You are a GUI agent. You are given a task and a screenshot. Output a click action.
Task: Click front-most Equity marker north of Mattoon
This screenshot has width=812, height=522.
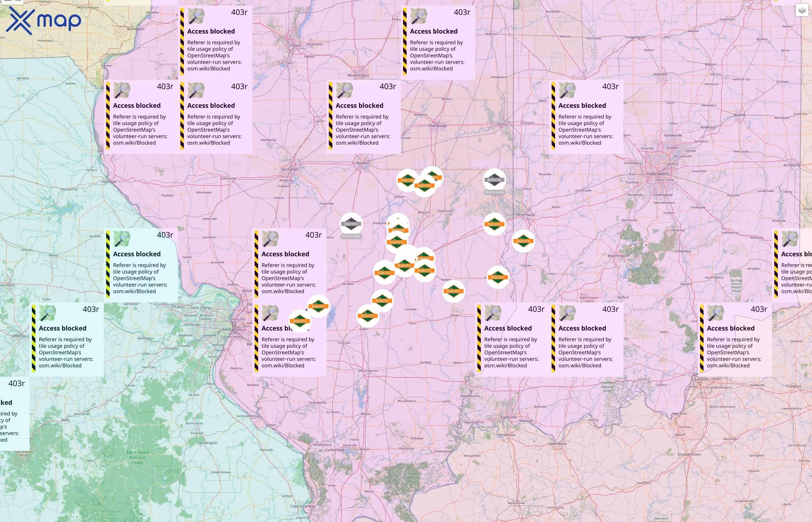pos(424,185)
